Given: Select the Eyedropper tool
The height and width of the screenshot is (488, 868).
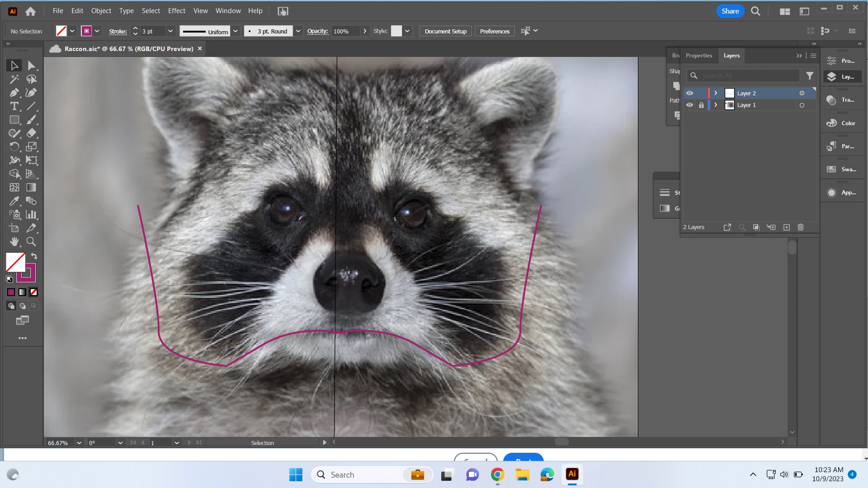Looking at the screenshot, I should coord(14,201).
